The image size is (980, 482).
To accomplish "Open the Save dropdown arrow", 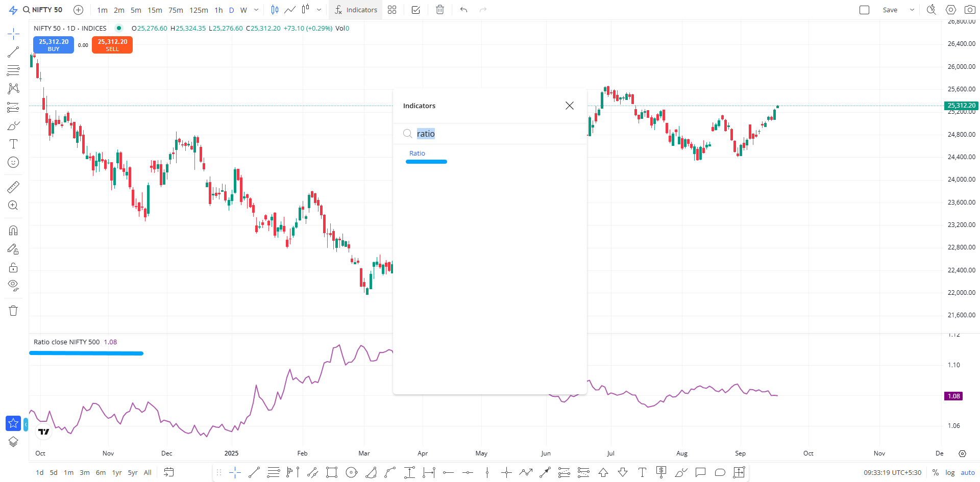I will [912, 10].
